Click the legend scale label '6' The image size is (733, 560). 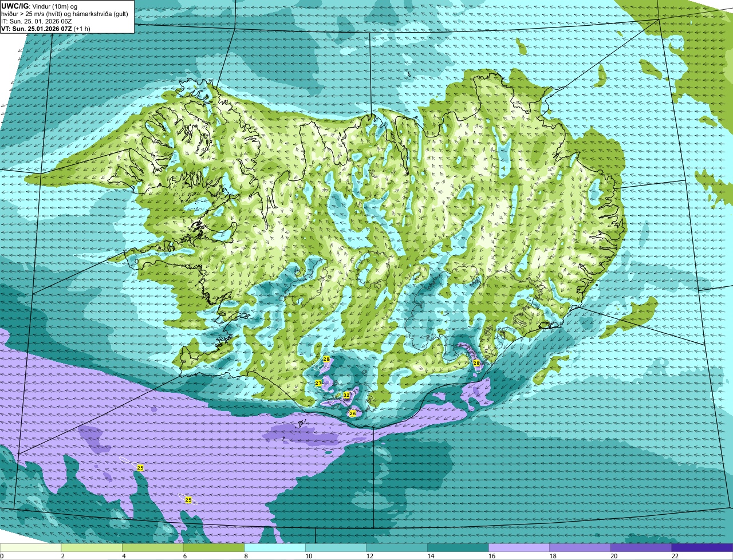[184, 556]
